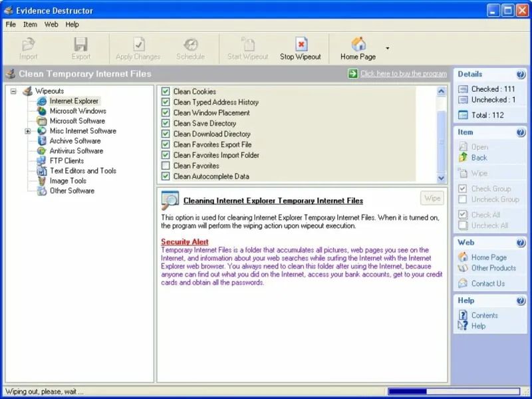This screenshot has width=532, height=399.
Task: Click the list scrollbar down arrow
Action: [x=441, y=178]
